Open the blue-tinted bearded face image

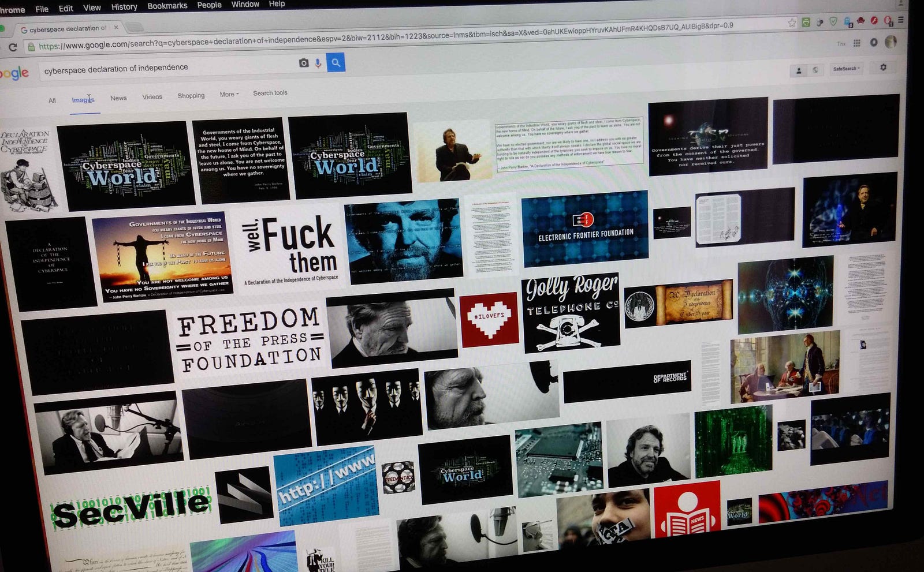[x=404, y=241]
